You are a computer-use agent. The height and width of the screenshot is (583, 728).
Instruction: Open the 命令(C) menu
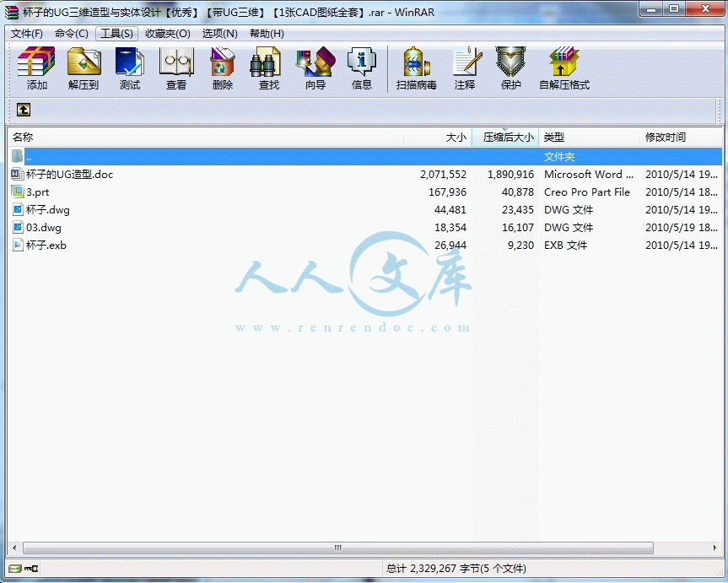pos(72,34)
